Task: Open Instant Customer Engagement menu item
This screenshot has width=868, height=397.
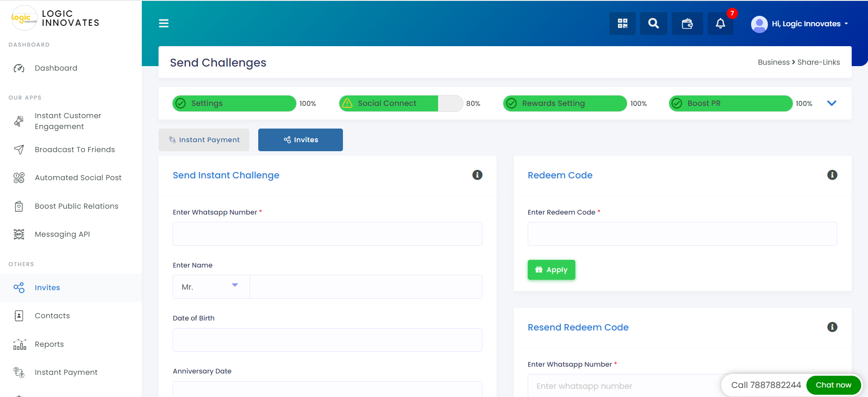Action: click(x=68, y=121)
